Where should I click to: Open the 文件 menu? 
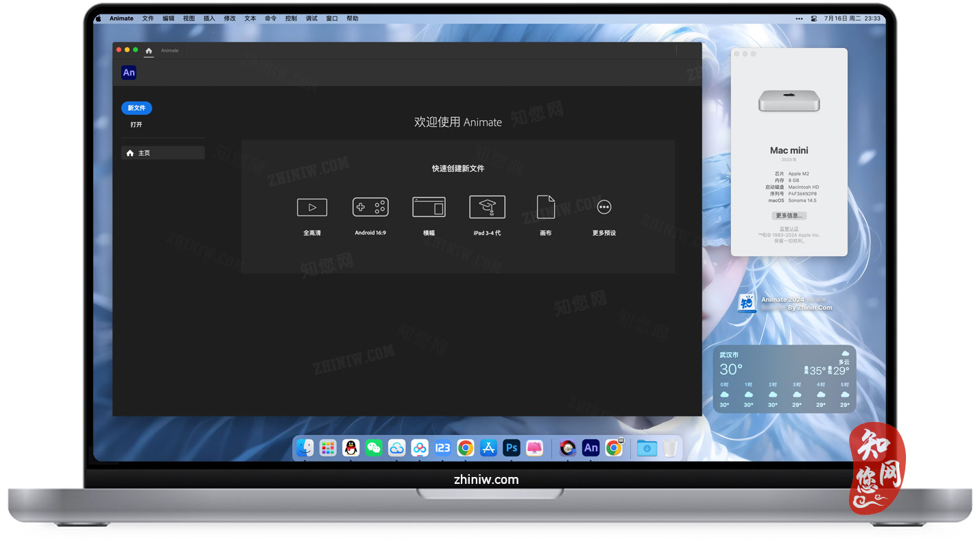[x=148, y=19]
